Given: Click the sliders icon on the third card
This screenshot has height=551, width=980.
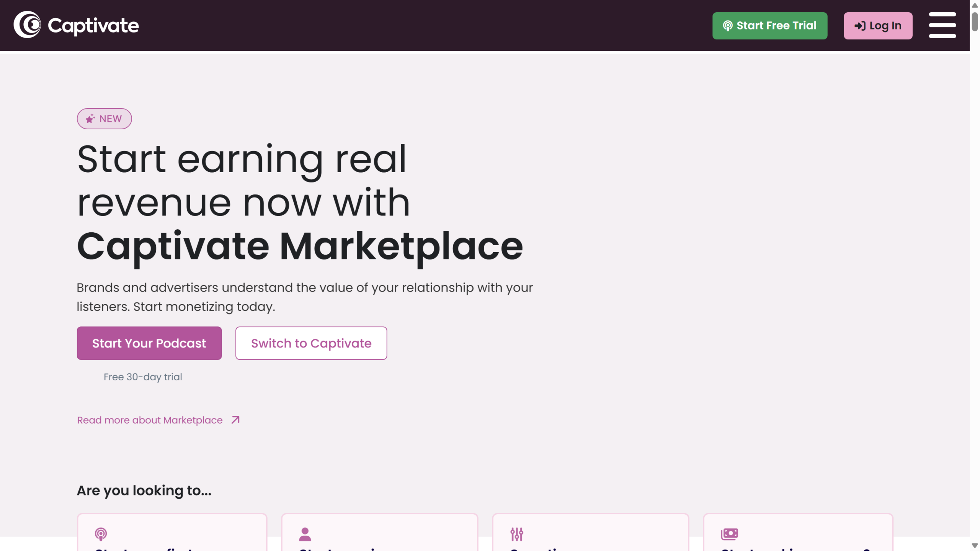Looking at the screenshot, I should 517,534.
